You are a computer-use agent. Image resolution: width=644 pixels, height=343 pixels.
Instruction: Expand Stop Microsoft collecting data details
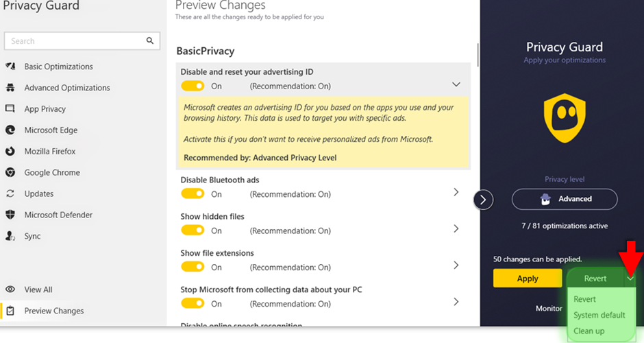click(x=456, y=302)
